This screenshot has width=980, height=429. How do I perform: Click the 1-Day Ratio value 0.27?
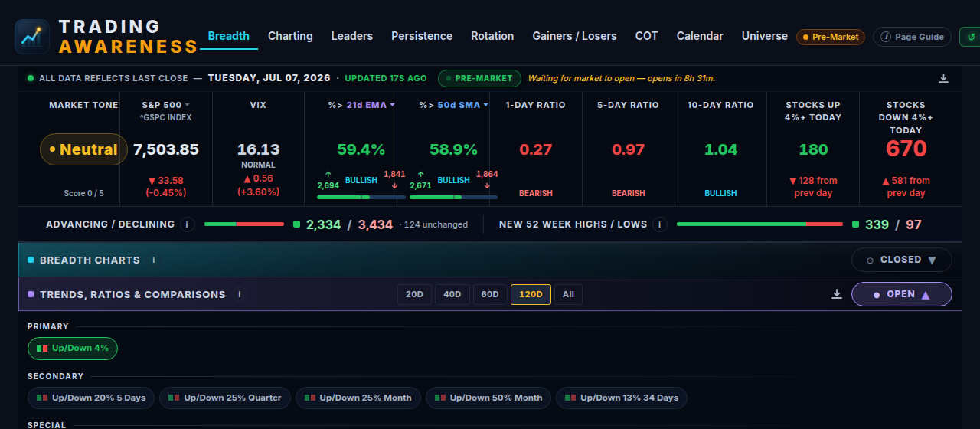point(536,149)
